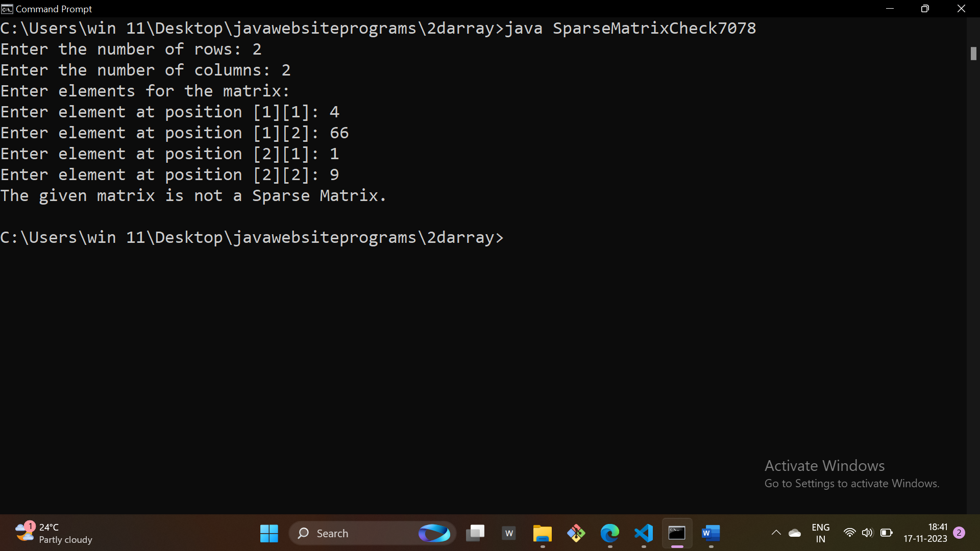Open Task View from the taskbar
Image resolution: width=980 pixels, height=551 pixels.
(475, 533)
